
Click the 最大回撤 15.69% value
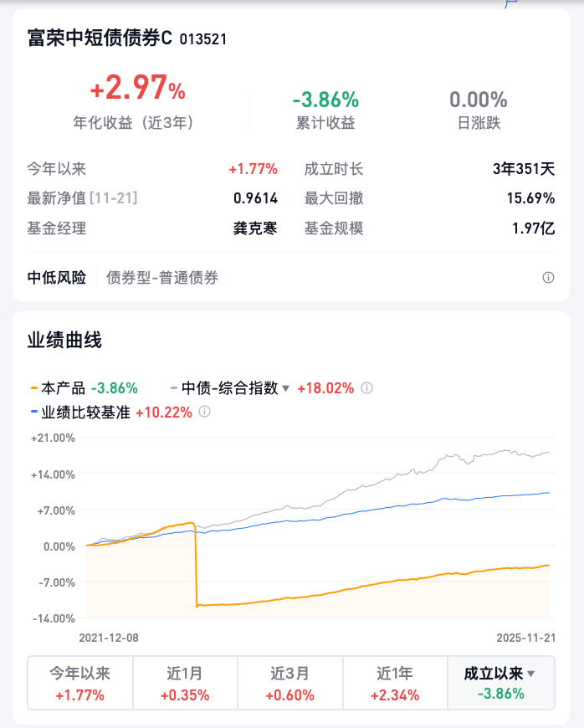tap(534, 198)
